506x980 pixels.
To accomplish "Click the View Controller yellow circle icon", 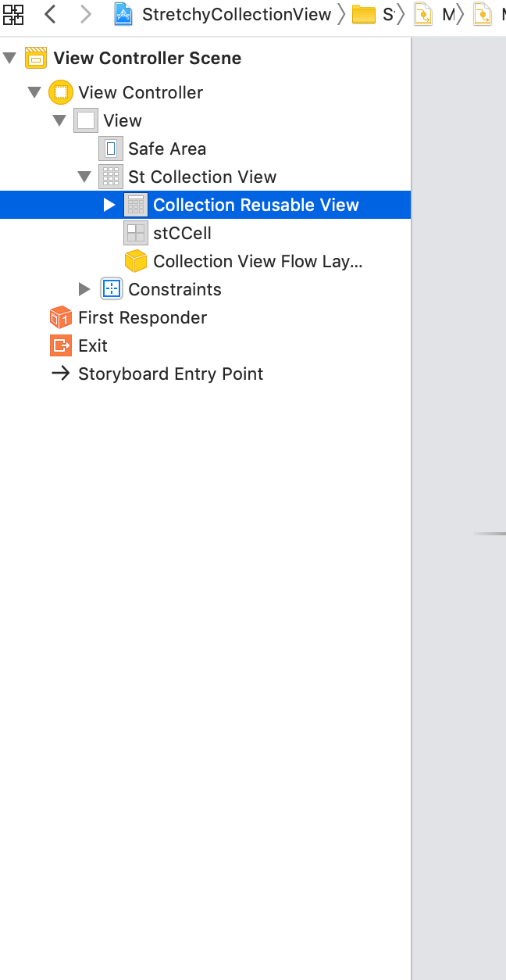I will [x=61, y=92].
